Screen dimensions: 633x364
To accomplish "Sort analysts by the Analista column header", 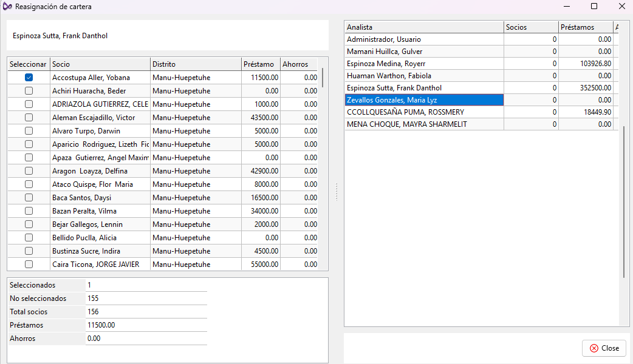I will tap(424, 27).
